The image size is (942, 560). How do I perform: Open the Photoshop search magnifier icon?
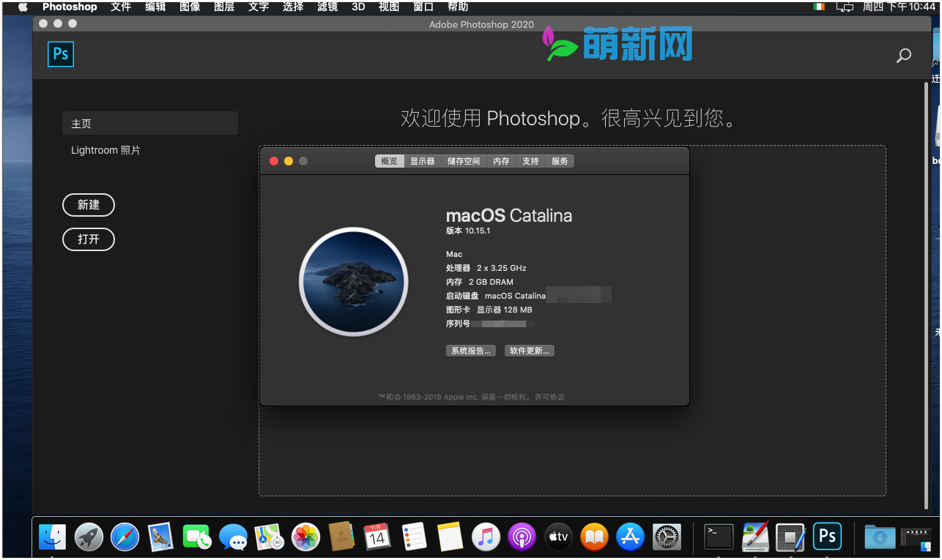(904, 55)
